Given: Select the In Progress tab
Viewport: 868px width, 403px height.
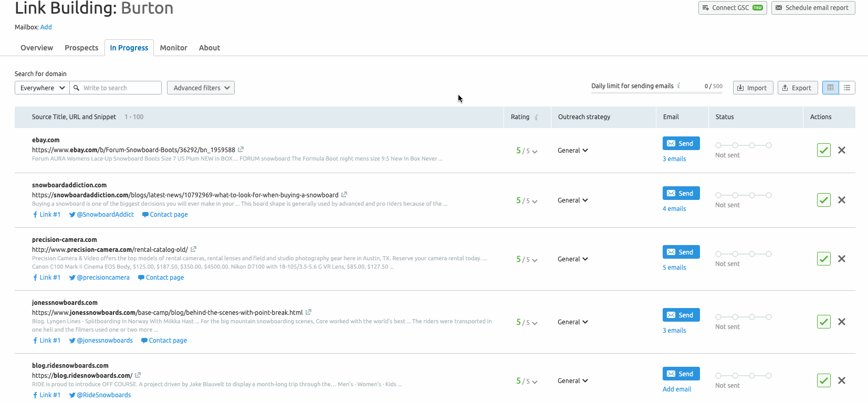Looking at the screenshot, I should click(x=129, y=48).
